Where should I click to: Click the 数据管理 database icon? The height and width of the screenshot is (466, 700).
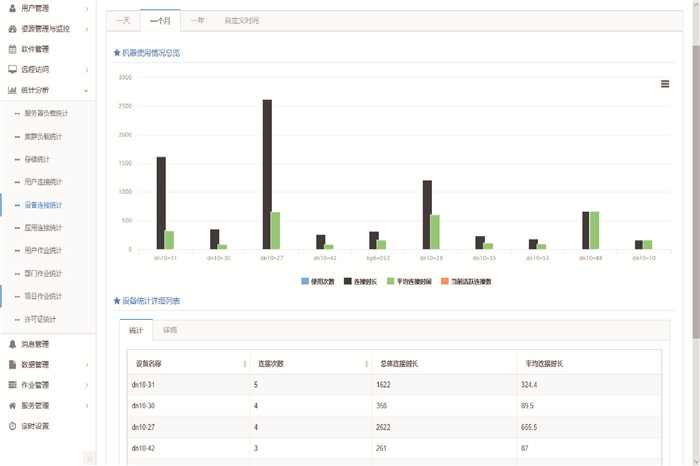pos(12,365)
